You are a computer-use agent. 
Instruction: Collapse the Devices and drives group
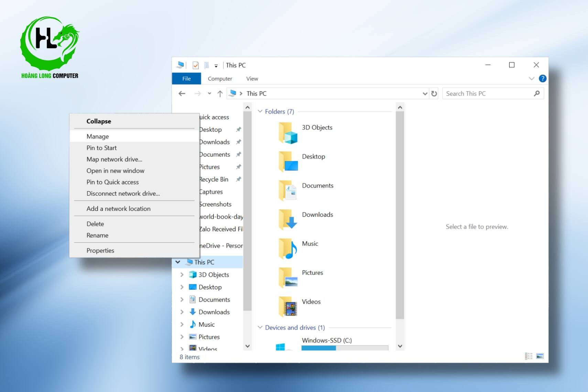click(260, 327)
